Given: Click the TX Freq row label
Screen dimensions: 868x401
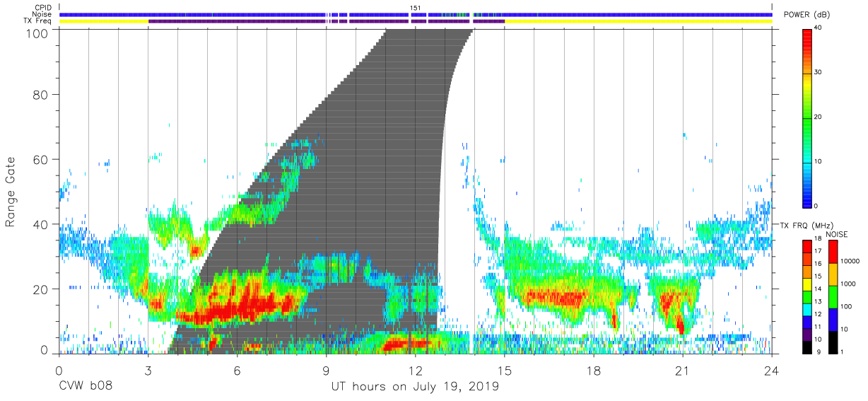Looking at the screenshot, I should pyautogui.click(x=38, y=21).
